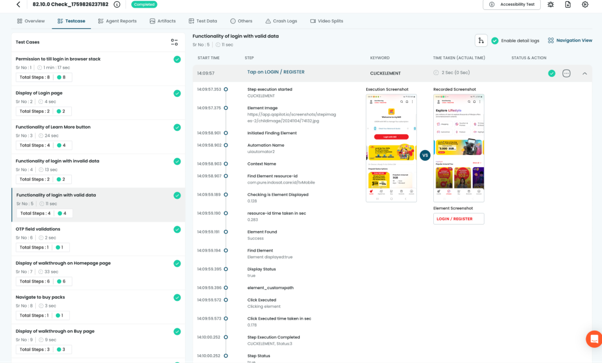The image size is (602, 363).
Task: Click pass status icon of 'OTP field validations'
Action: tap(177, 229)
